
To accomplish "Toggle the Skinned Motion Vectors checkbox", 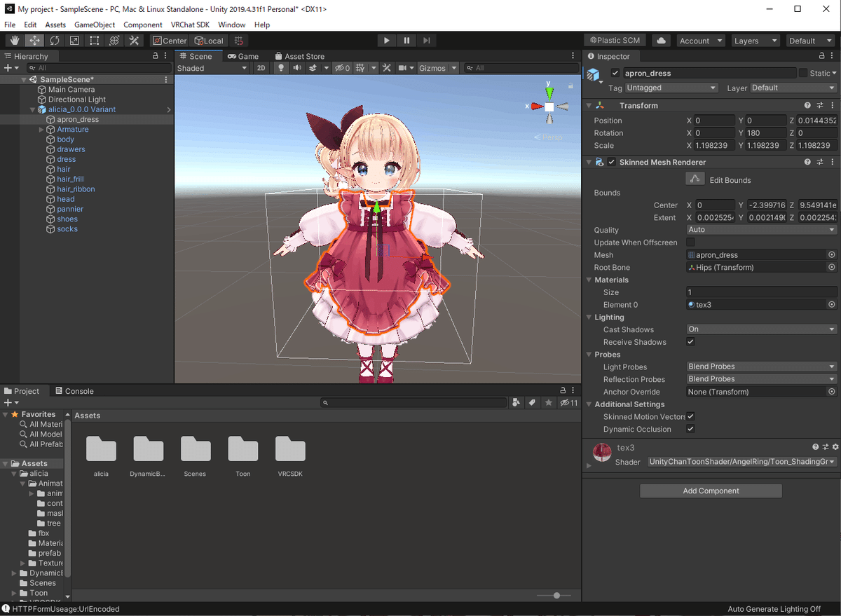I will point(691,417).
